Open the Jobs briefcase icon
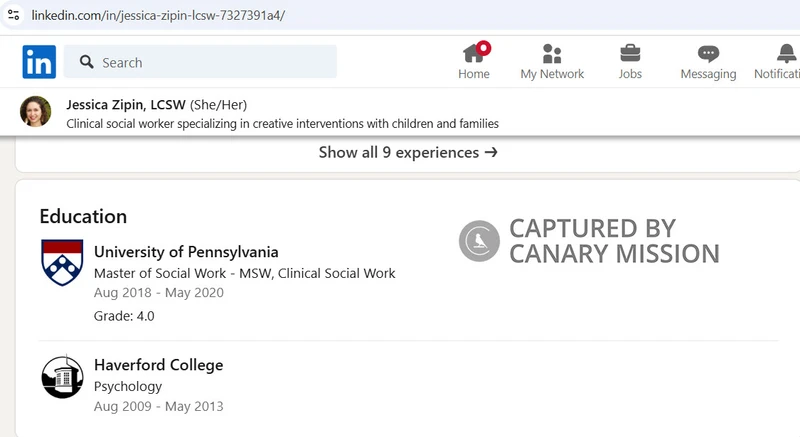 (630, 54)
